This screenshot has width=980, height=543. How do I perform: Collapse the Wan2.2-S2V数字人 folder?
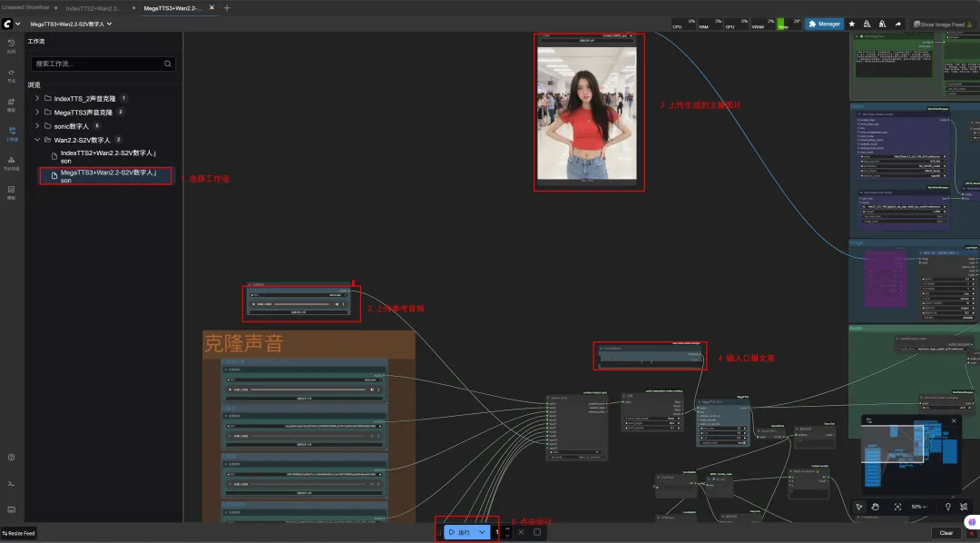click(x=37, y=140)
